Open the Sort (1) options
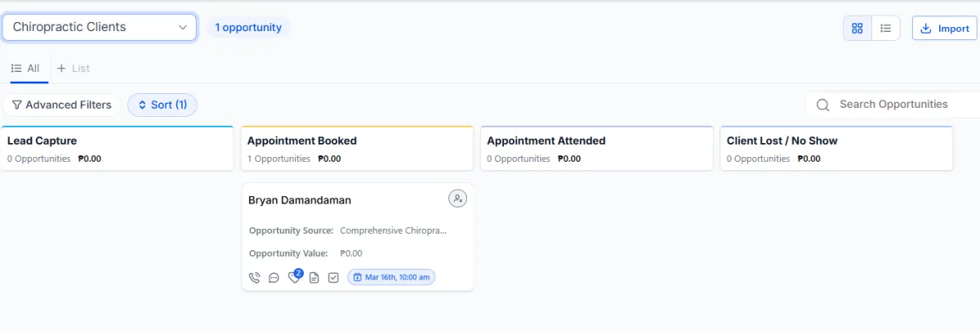 pyautogui.click(x=163, y=105)
